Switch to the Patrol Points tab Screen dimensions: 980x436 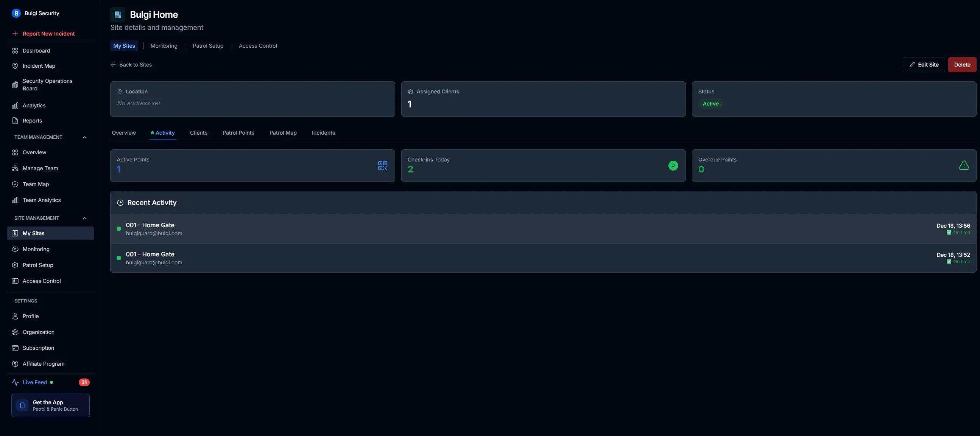pyautogui.click(x=238, y=133)
